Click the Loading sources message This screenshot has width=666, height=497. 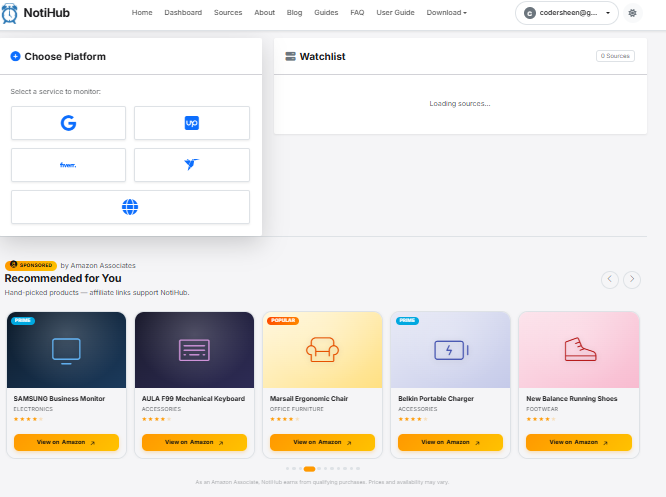460,104
